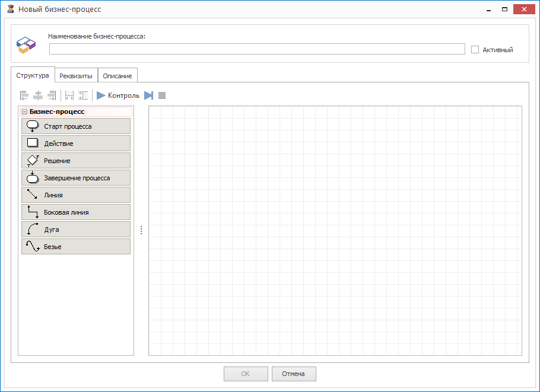Switch to the Структура tab

tap(33, 75)
